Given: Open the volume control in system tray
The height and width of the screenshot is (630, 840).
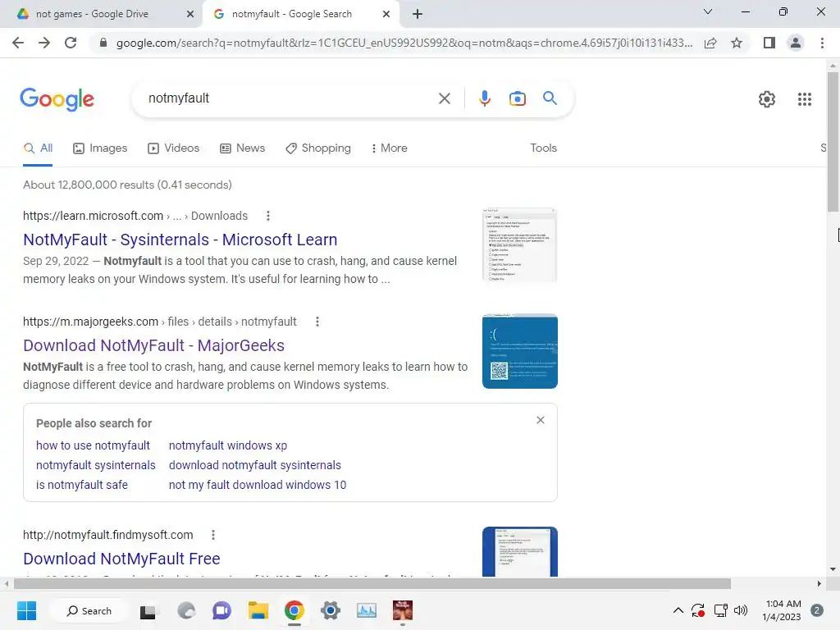Looking at the screenshot, I should (x=741, y=610).
